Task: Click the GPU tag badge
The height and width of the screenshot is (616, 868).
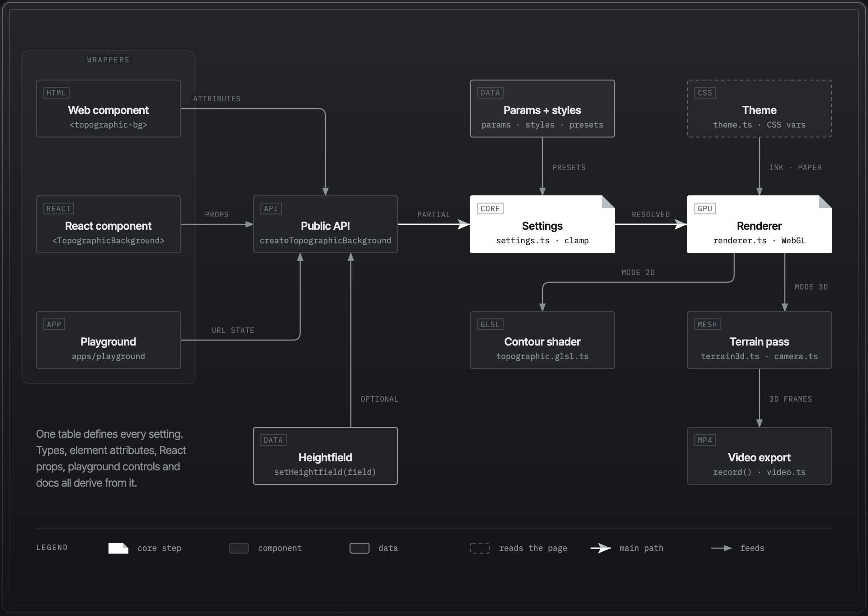Action: point(705,208)
